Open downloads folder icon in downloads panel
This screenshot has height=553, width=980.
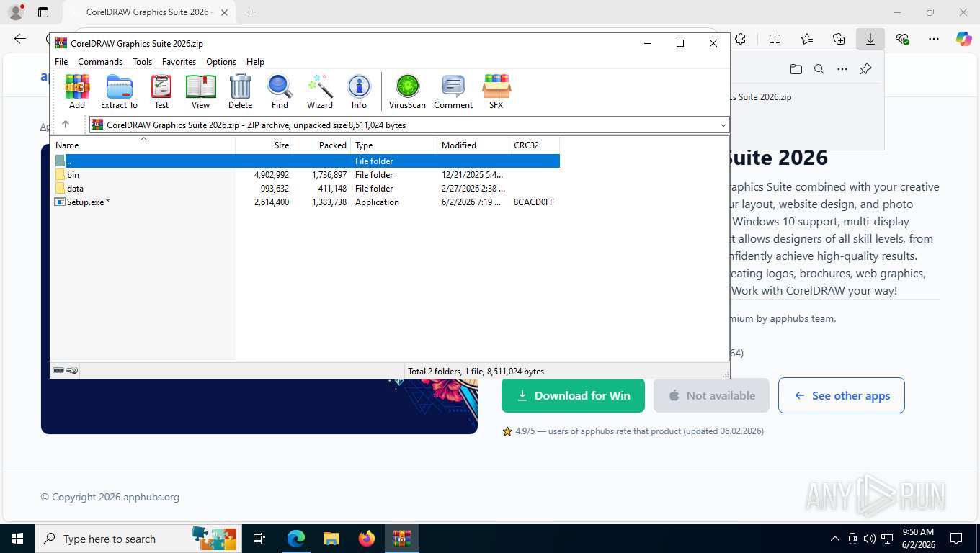(x=796, y=69)
